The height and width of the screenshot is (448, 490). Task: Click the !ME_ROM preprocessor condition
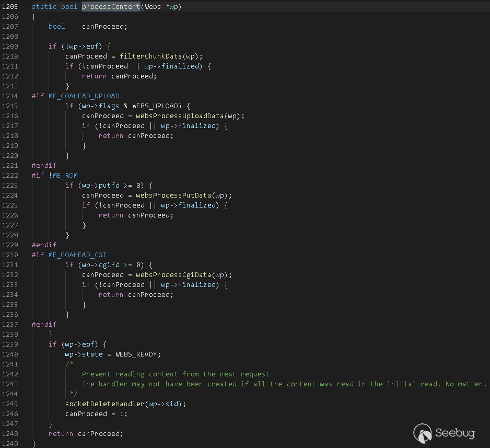pyautogui.click(x=63, y=176)
